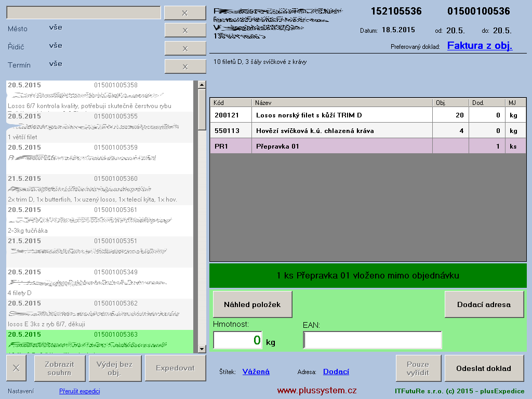This screenshot has width=532, height=399.
Task: Select order 015001005361 with 2-3kg tučňáka
Action: pyautogui.click(x=100, y=221)
